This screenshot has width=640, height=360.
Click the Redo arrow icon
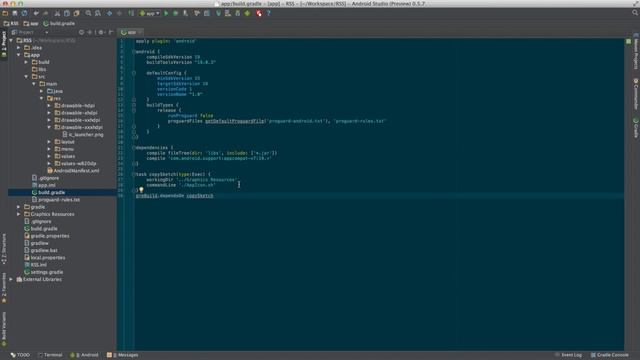click(x=45, y=13)
